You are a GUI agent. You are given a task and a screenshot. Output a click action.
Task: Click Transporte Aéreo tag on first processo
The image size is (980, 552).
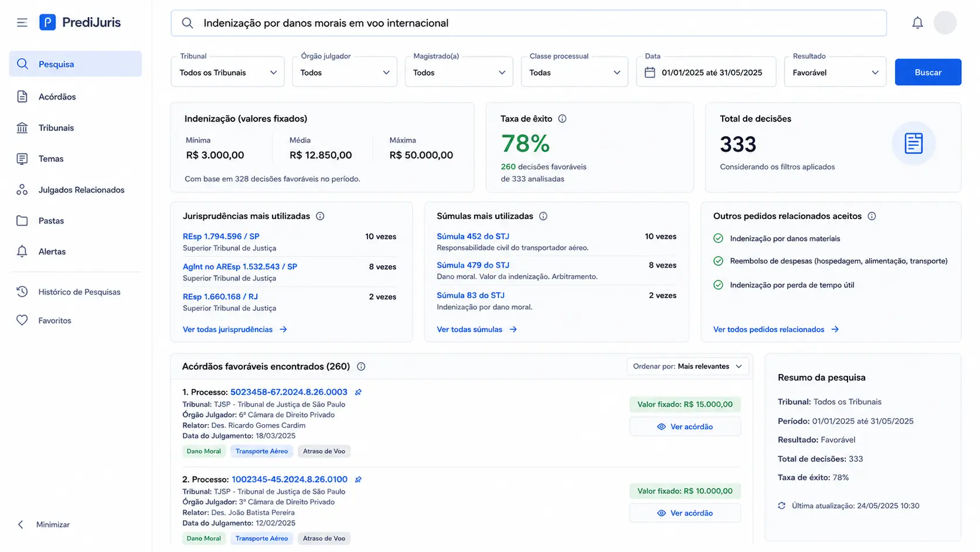pyautogui.click(x=261, y=451)
